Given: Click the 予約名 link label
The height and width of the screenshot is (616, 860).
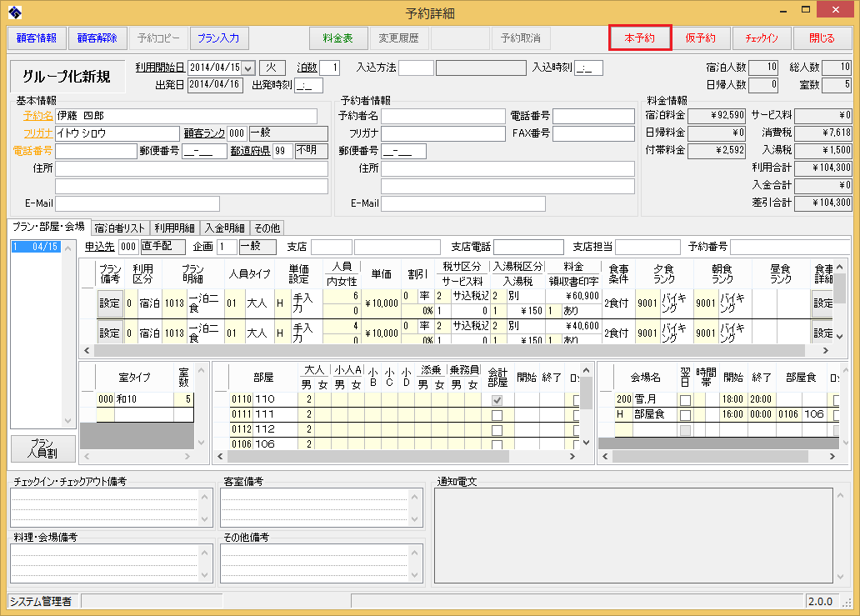Looking at the screenshot, I should point(37,116).
